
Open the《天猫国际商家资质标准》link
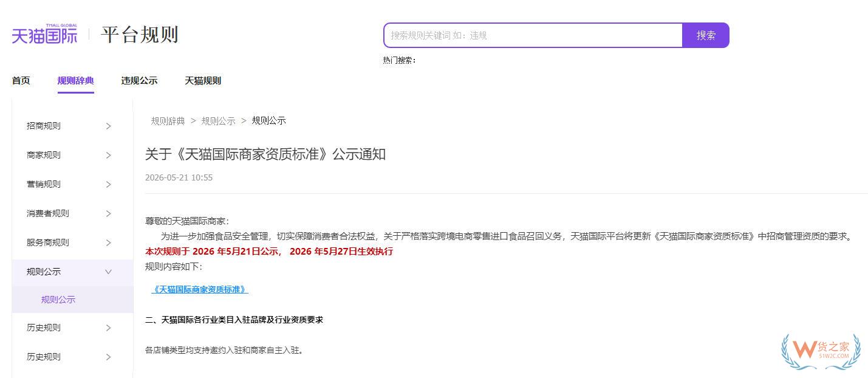(x=200, y=289)
